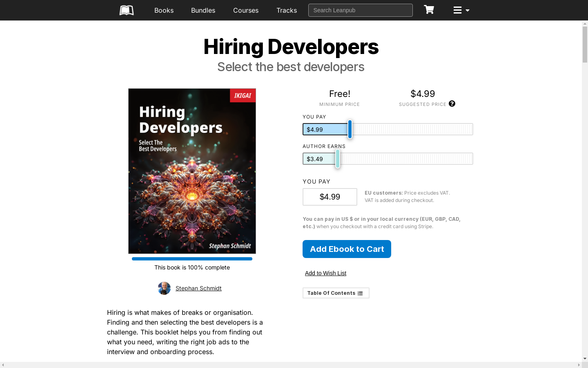Add the book to Wish List
The width and height of the screenshot is (588, 368).
(325, 273)
